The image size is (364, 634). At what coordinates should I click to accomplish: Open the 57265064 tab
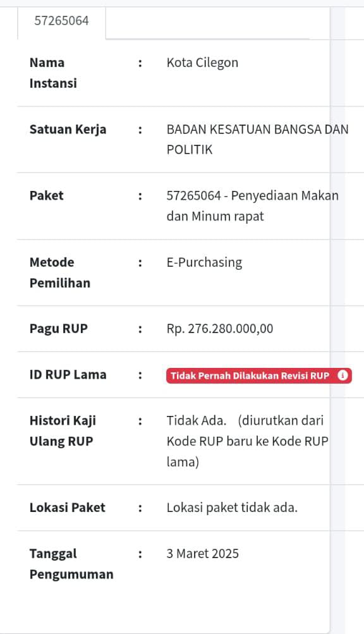[61, 21]
